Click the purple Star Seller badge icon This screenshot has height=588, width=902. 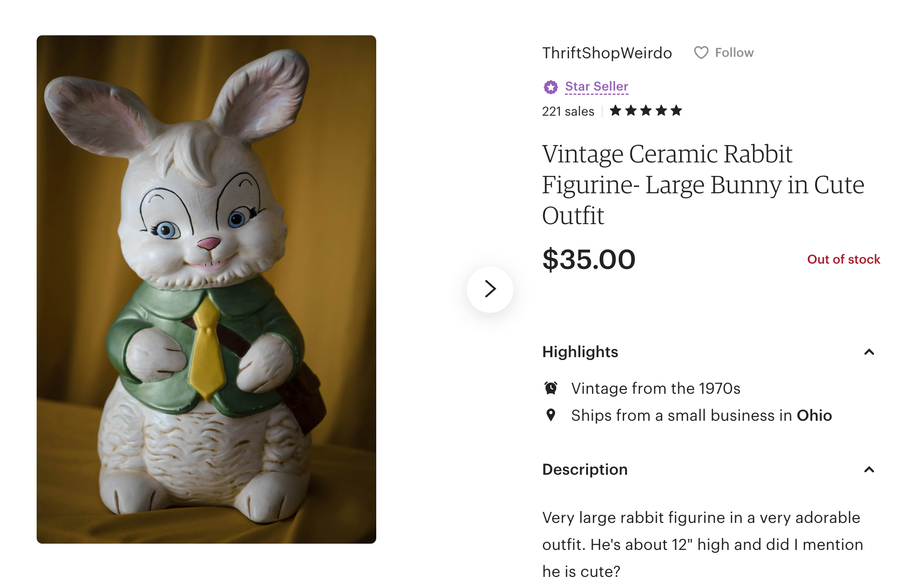[551, 87]
